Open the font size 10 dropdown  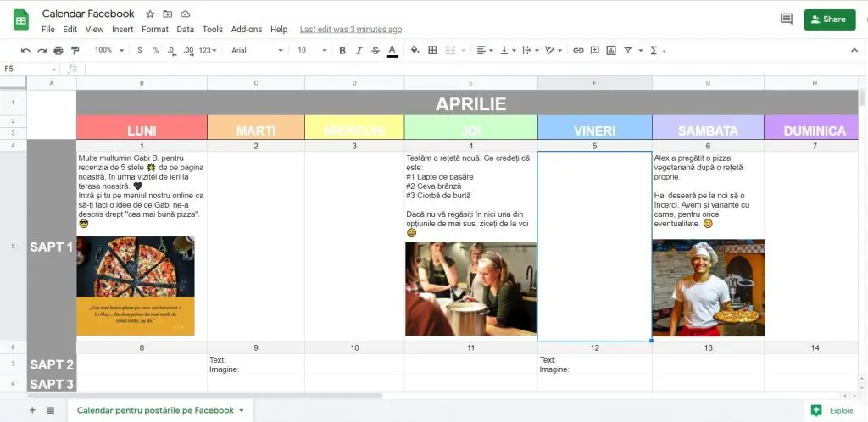[312, 50]
